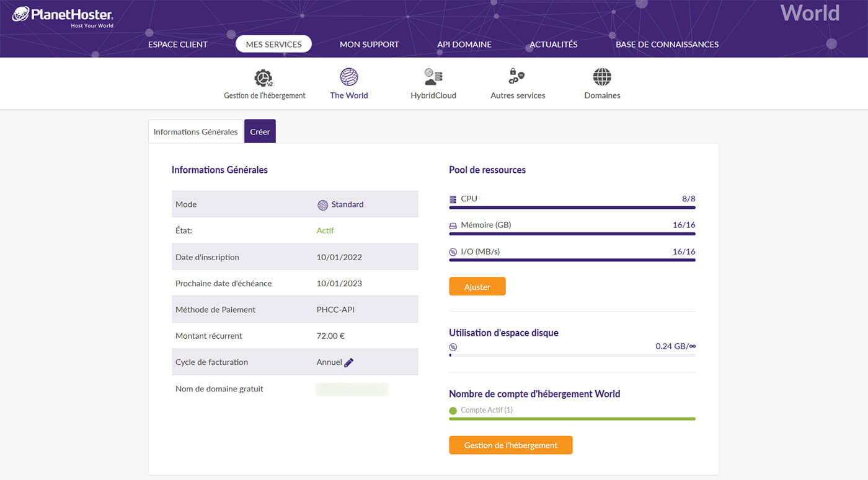Image resolution: width=868 pixels, height=480 pixels.
Task: Click the 'Nom de domaine gratuit' label
Action: click(x=219, y=389)
